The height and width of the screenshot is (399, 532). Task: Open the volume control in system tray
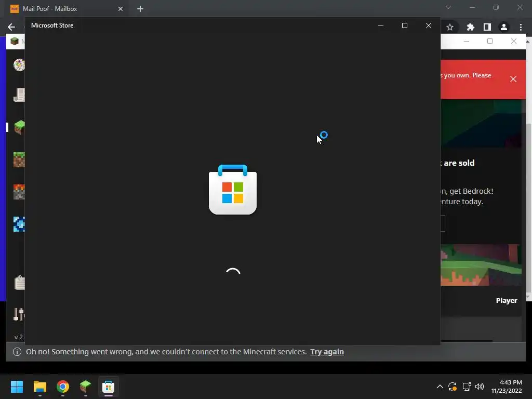pyautogui.click(x=480, y=387)
